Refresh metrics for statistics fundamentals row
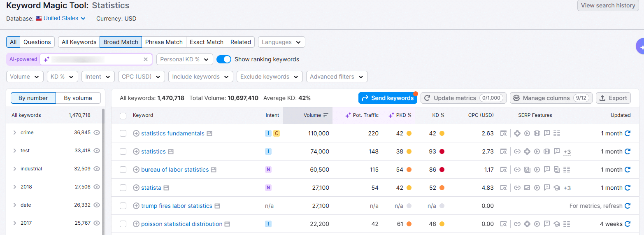The width and height of the screenshot is (644, 235). pos(628,133)
